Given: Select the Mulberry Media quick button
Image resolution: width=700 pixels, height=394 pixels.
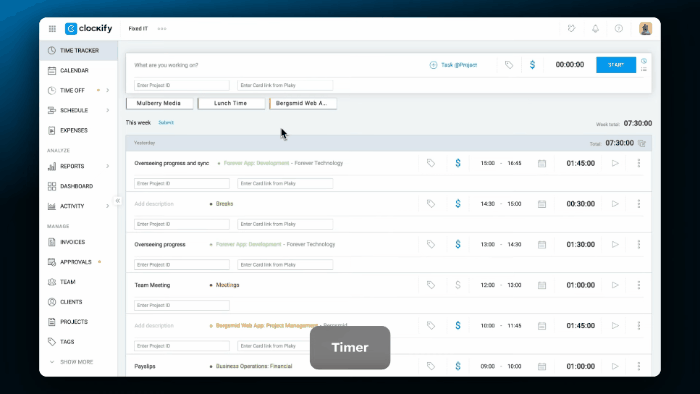Looking at the screenshot, I should [x=159, y=103].
